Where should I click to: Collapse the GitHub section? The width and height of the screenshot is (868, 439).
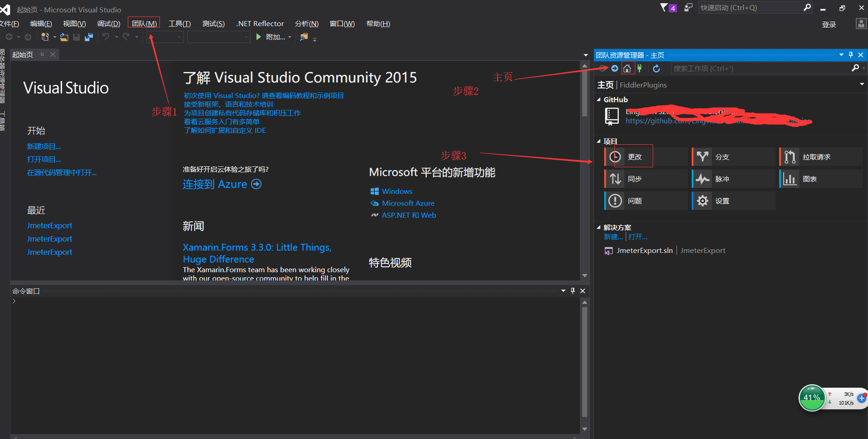tap(599, 99)
